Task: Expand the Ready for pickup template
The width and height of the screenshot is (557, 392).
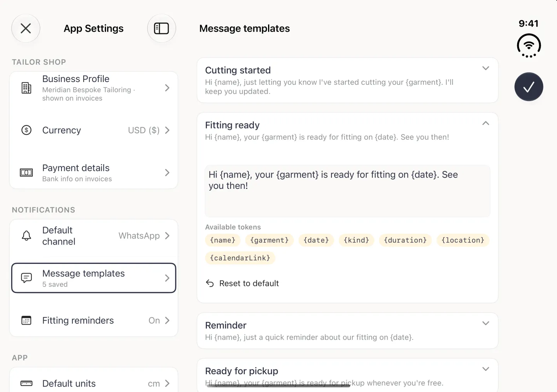Action: click(x=486, y=369)
